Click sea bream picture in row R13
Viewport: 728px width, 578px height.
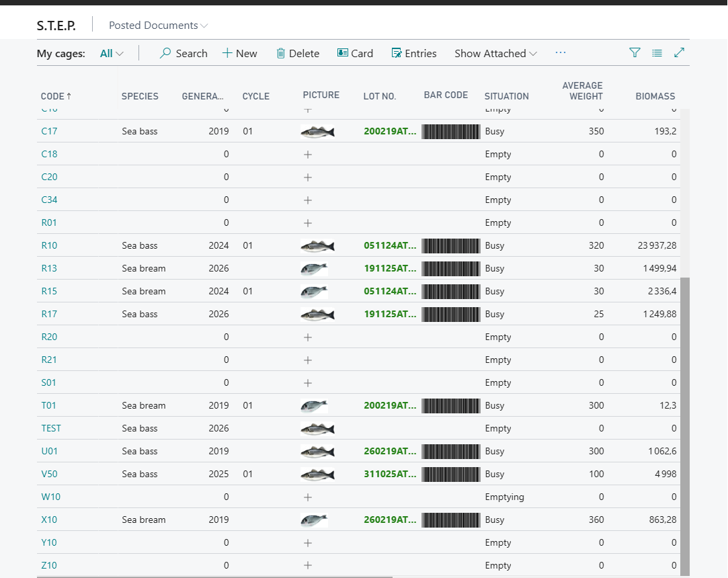coord(314,269)
